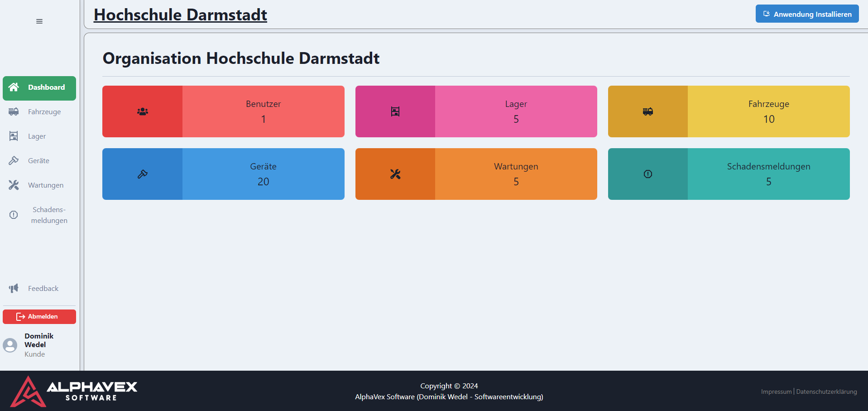
Task: Click the Lager shelf sidebar icon
Action: pos(14,136)
